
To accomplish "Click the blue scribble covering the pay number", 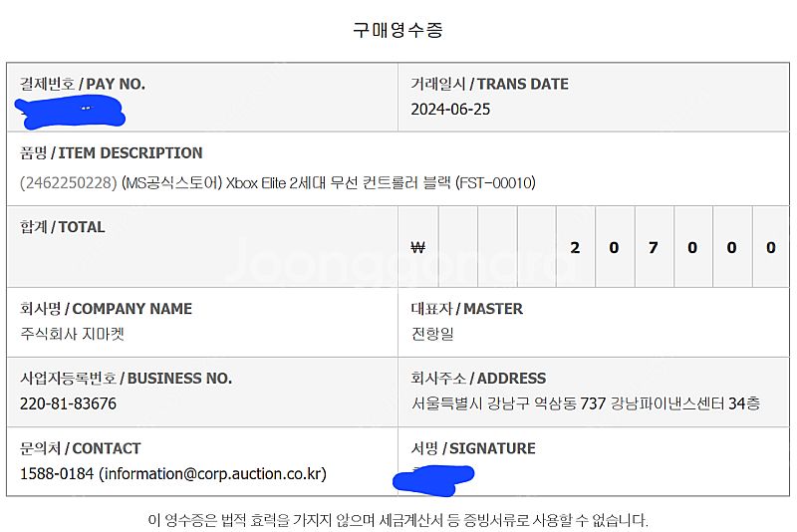I will point(71,112).
